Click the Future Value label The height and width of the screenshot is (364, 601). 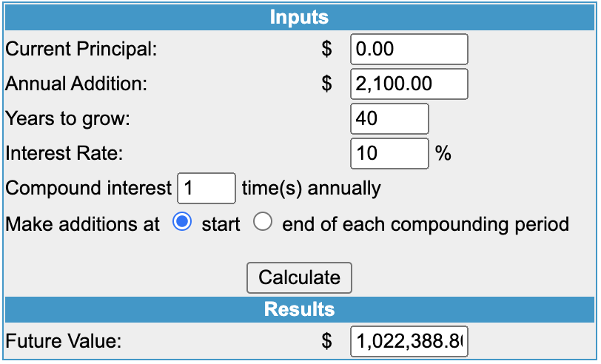pos(63,341)
